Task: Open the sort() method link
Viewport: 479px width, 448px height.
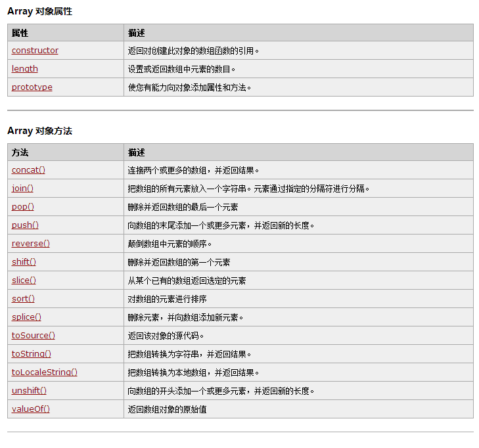Action: coord(23,299)
